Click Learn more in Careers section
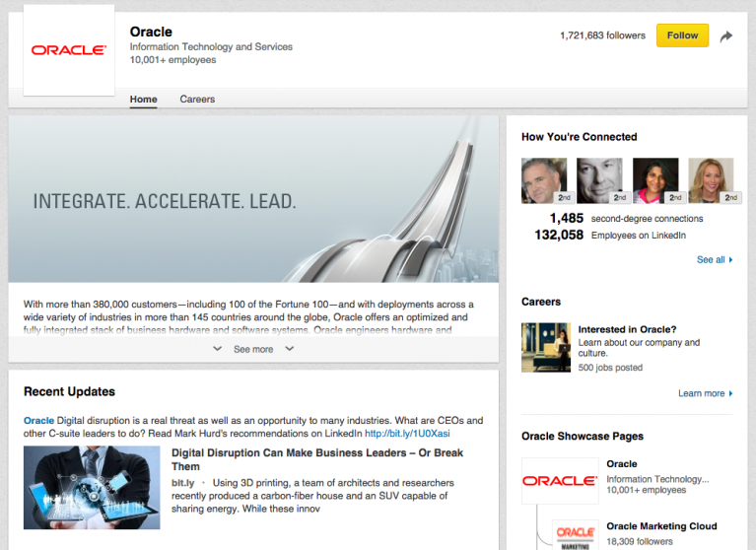The image size is (756, 550). [x=705, y=393]
